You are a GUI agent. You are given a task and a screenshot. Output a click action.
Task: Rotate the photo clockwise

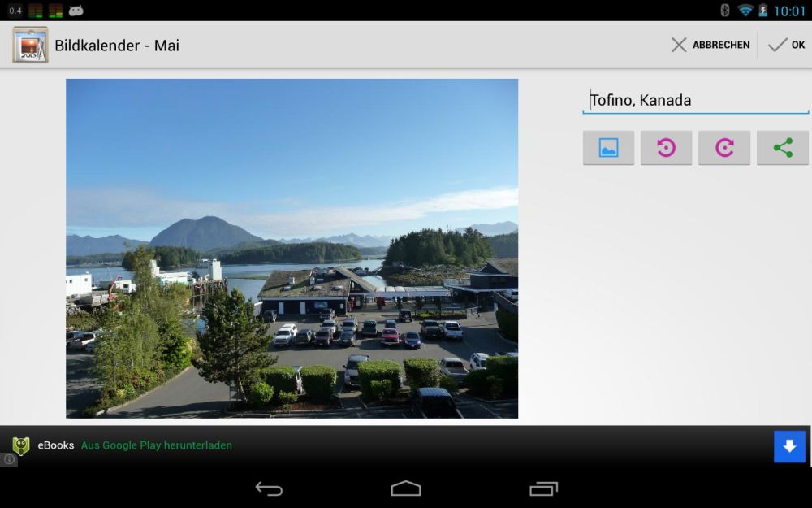click(724, 148)
